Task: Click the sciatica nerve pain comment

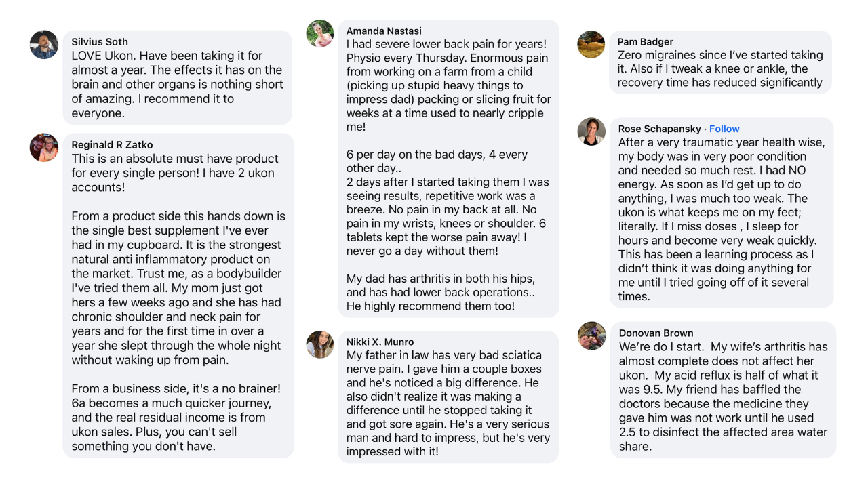Action: [x=448, y=403]
